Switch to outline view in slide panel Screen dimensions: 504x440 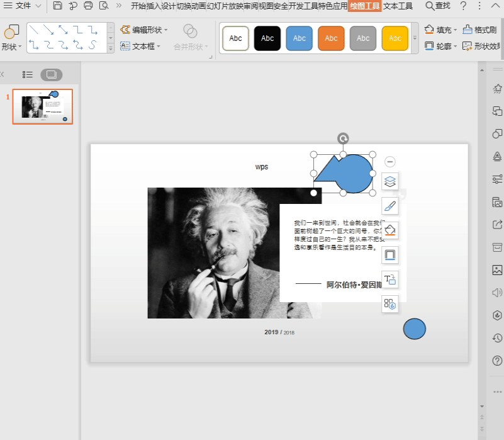[x=28, y=75]
